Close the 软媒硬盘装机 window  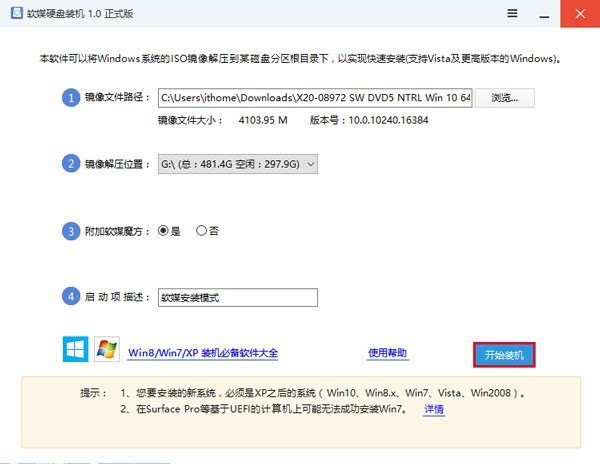pos(578,14)
